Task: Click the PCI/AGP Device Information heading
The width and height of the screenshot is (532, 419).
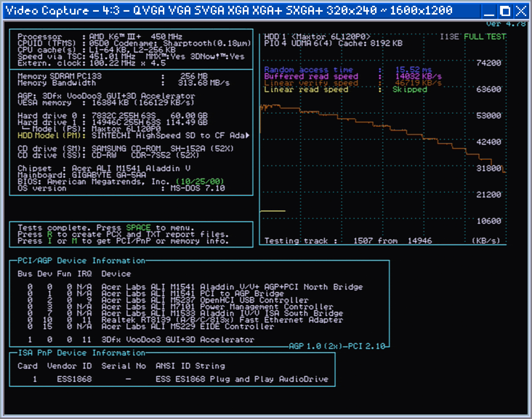Action: [x=81, y=261]
